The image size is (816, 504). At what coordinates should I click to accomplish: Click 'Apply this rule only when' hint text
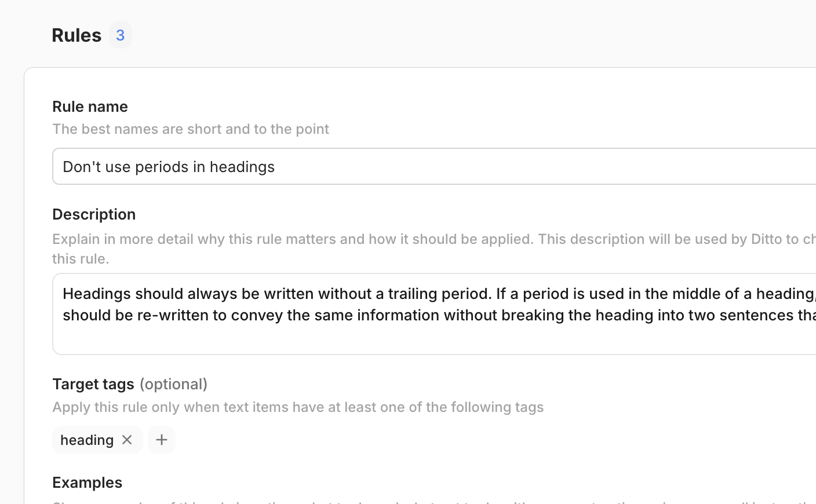tap(298, 407)
